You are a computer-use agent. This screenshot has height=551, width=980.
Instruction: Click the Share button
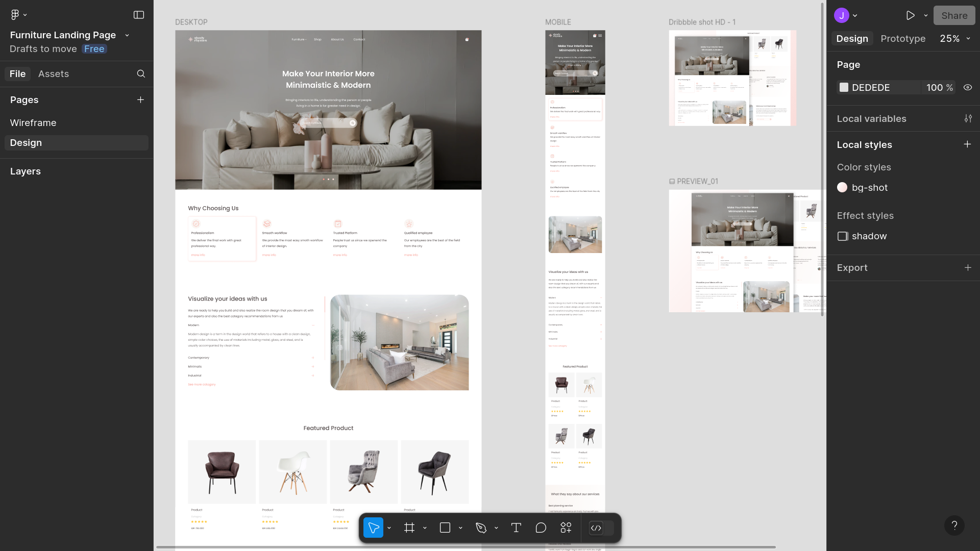tap(954, 15)
